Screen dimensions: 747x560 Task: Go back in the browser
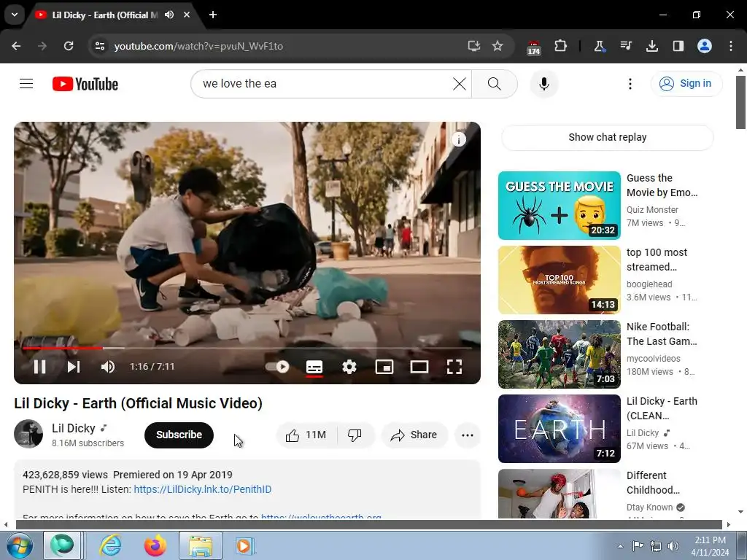pyautogui.click(x=16, y=46)
